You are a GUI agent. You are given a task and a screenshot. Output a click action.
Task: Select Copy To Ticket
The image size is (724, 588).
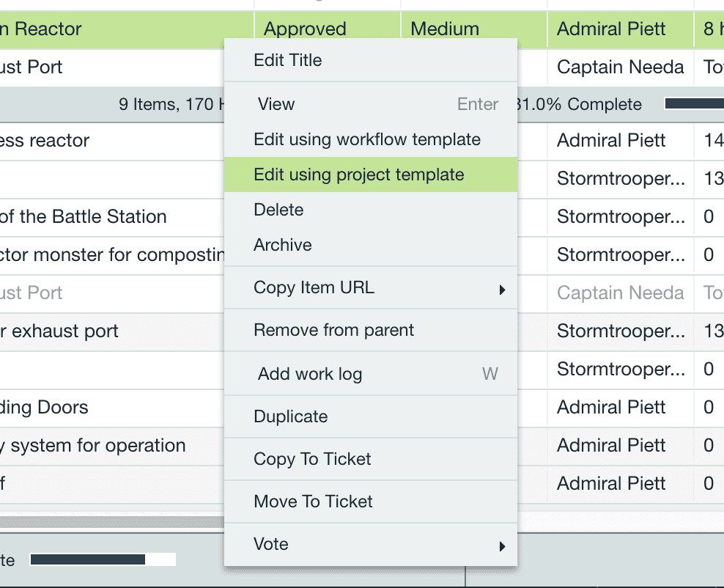coord(370,459)
